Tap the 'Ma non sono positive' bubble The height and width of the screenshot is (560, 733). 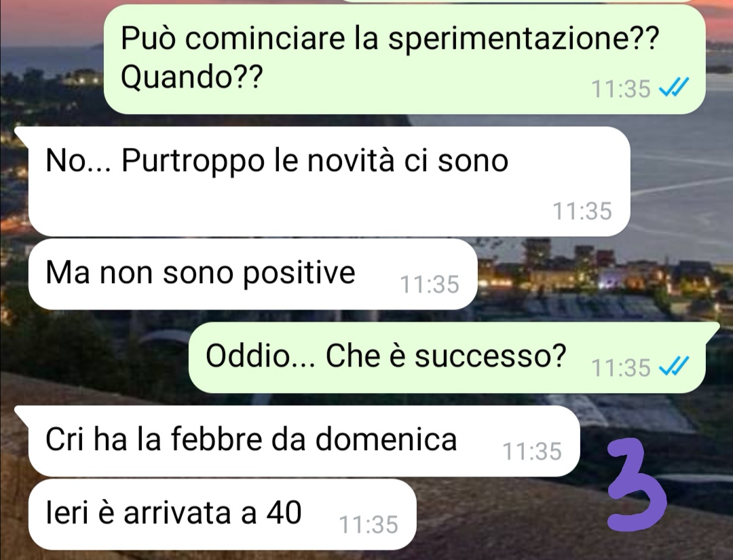253,274
